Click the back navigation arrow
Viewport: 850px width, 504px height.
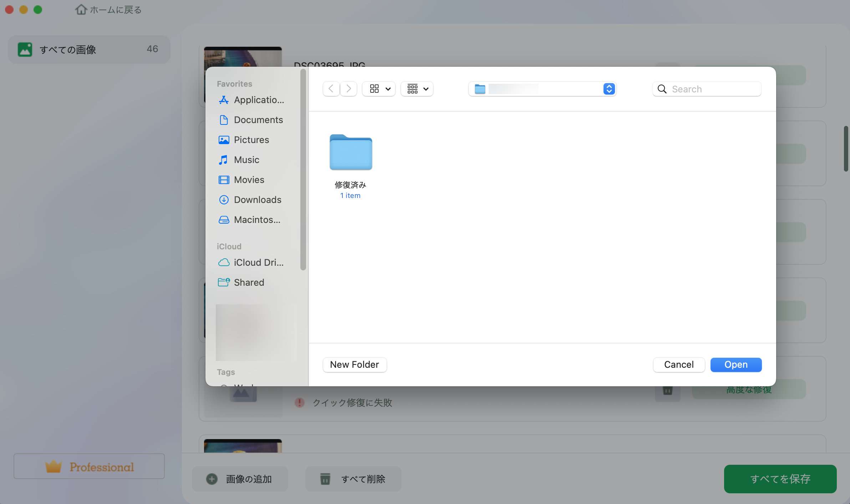tap(331, 89)
